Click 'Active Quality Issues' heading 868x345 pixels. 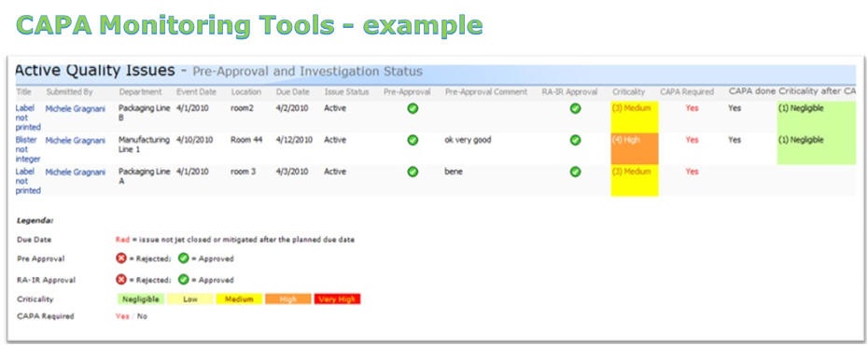click(x=94, y=71)
